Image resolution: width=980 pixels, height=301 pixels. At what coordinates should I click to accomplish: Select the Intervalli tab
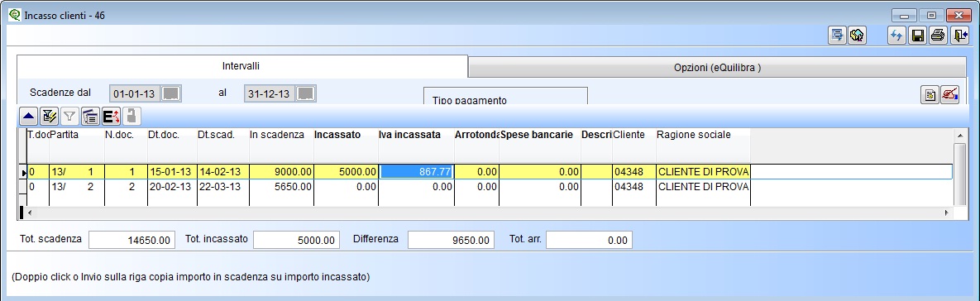pos(241,65)
